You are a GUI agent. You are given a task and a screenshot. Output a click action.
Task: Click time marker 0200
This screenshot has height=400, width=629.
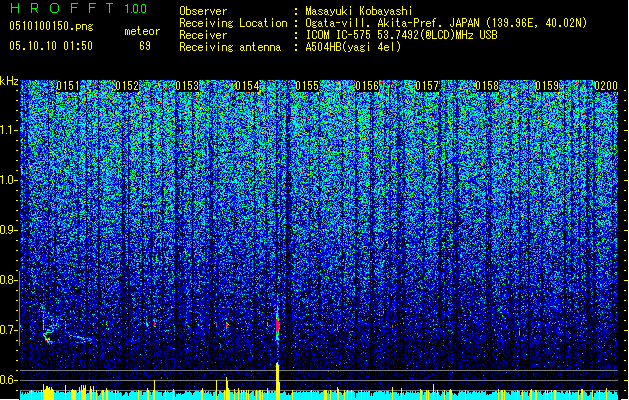point(606,86)
